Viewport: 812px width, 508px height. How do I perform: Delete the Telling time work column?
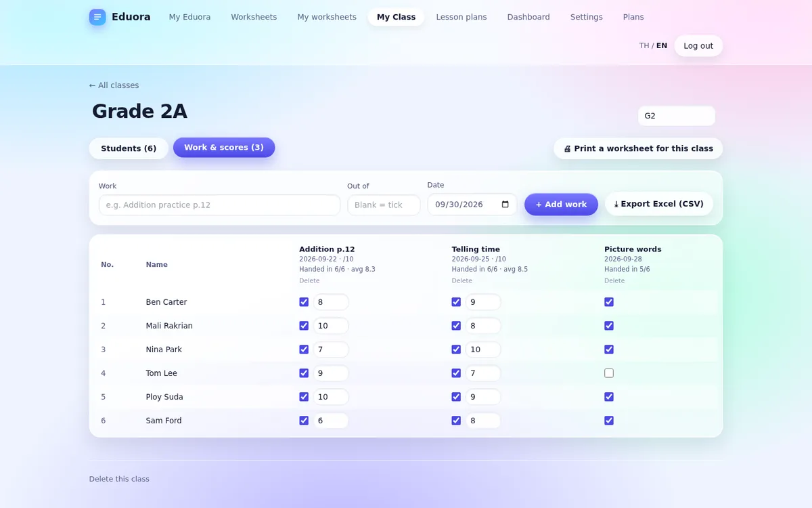point(461,280)
